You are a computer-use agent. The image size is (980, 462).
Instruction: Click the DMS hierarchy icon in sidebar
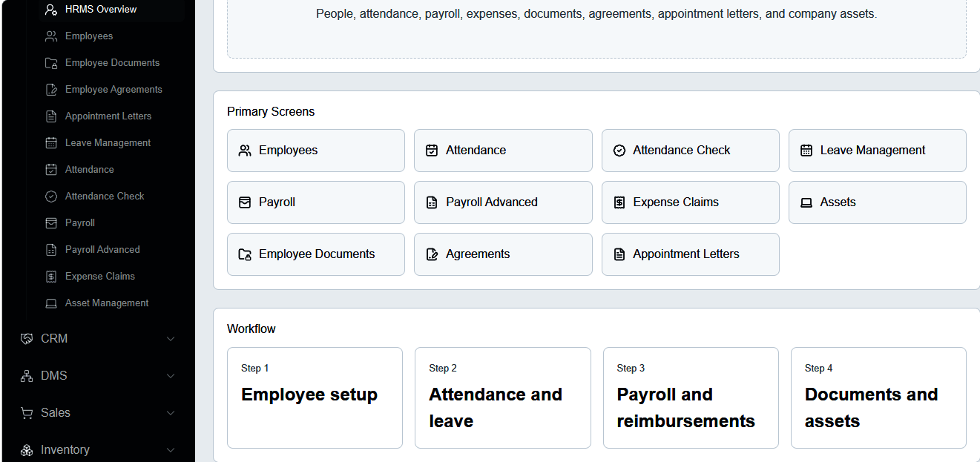pos(27,376)
